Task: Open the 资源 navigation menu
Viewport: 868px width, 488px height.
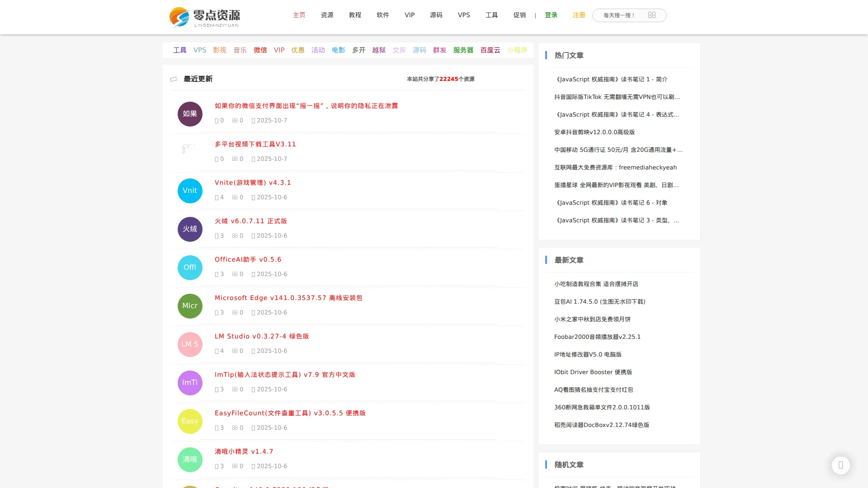Action: (327, 15)
